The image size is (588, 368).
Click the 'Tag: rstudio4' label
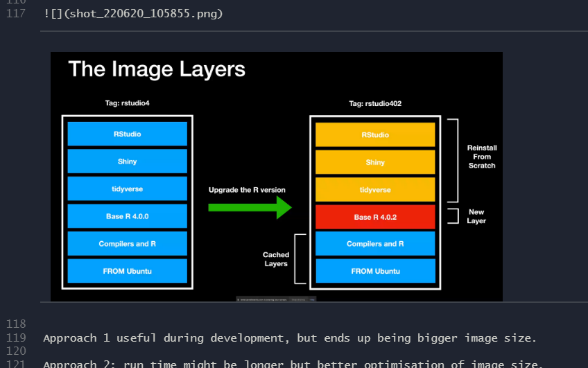[x=127, y=103]
